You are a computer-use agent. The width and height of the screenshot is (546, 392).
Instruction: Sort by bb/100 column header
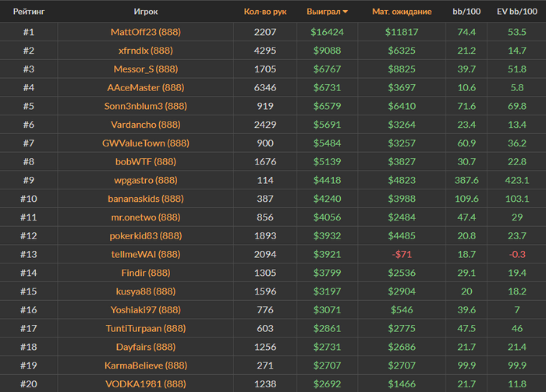tap(467, 12)
